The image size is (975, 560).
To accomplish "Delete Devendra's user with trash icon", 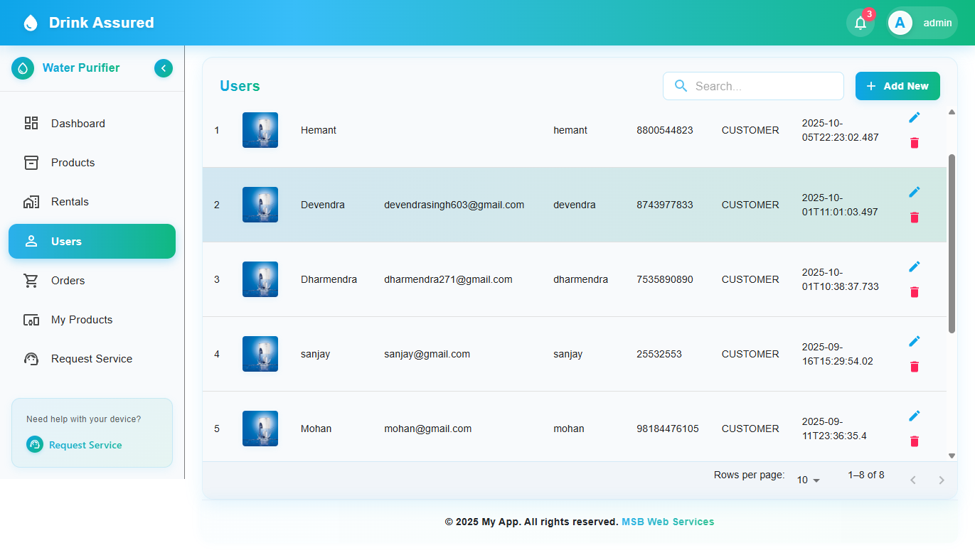I will [x=915, y=217].
